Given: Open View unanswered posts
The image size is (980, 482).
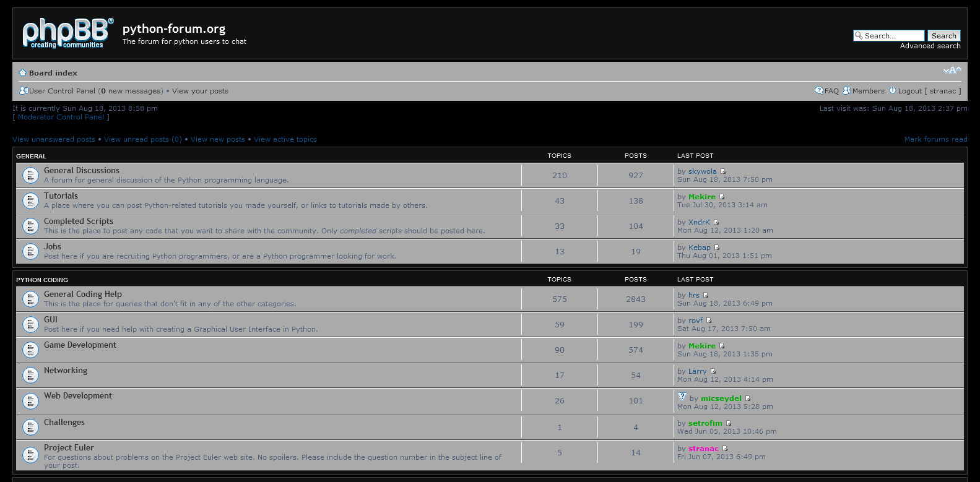Looking at the screenshot, I should (x=54, y=139).
